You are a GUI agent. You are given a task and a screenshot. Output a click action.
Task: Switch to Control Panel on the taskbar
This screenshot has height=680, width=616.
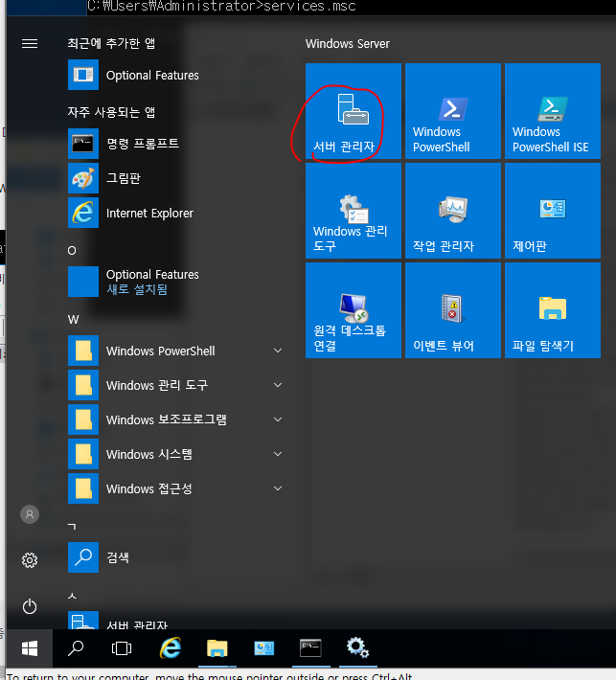coord(264,648)
